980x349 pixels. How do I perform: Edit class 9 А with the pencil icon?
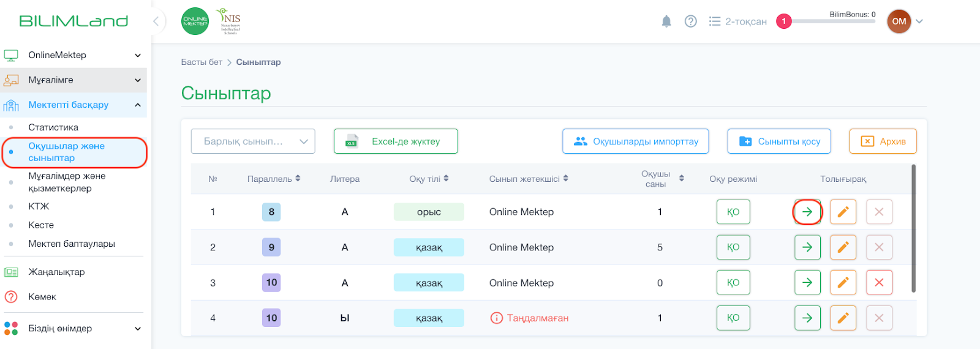pyautogui.click(x=843, y=247)
